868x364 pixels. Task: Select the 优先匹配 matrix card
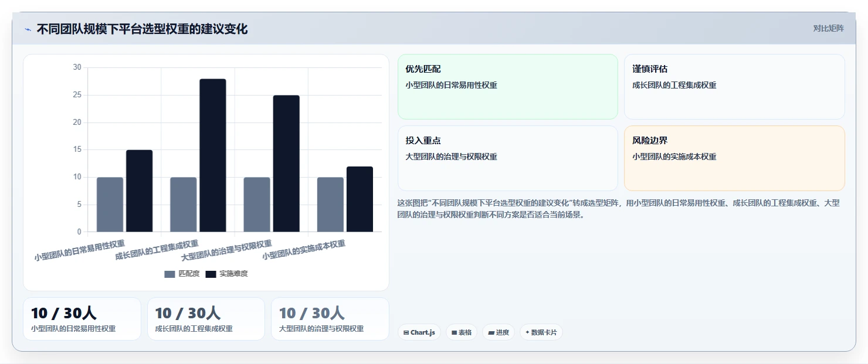point(508,87)
